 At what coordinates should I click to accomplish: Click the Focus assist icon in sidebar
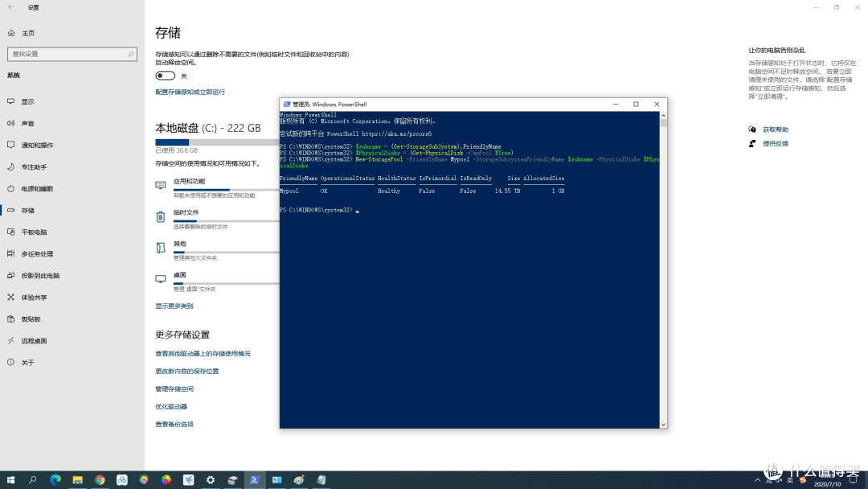[x=12, y=166]
